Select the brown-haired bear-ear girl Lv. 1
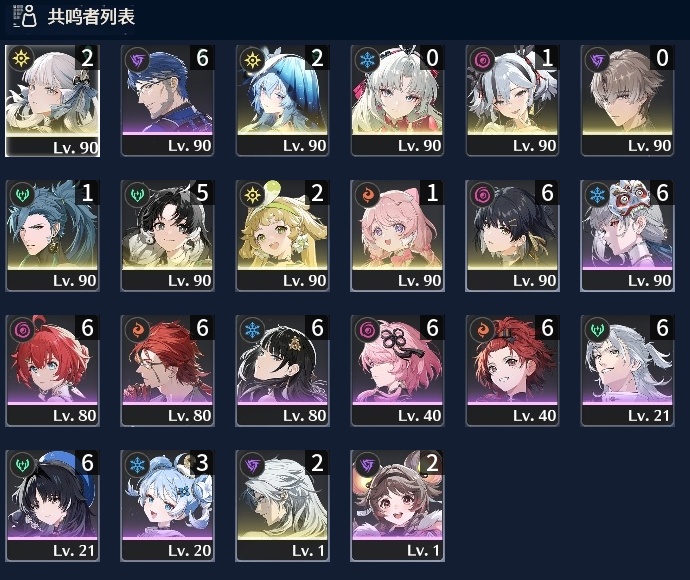Image resolution: width=690 pixels, height=580 pixels. [397, 506]
